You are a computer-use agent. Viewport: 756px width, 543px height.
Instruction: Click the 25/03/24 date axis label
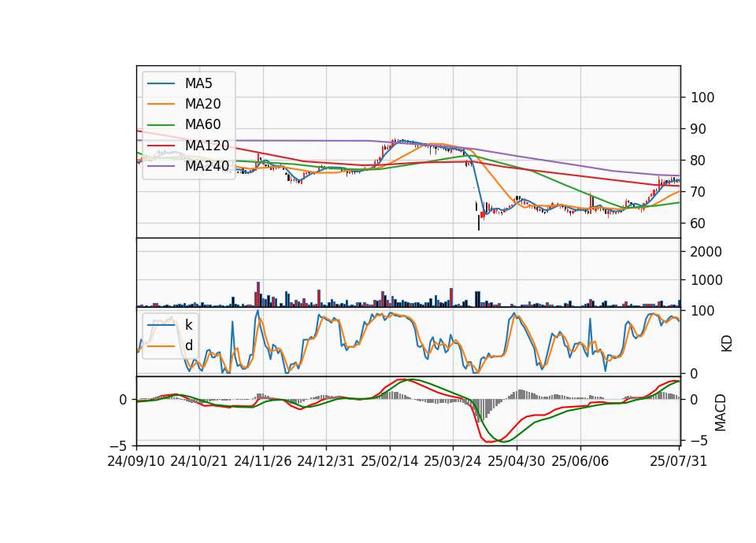[x=453, y=461]
